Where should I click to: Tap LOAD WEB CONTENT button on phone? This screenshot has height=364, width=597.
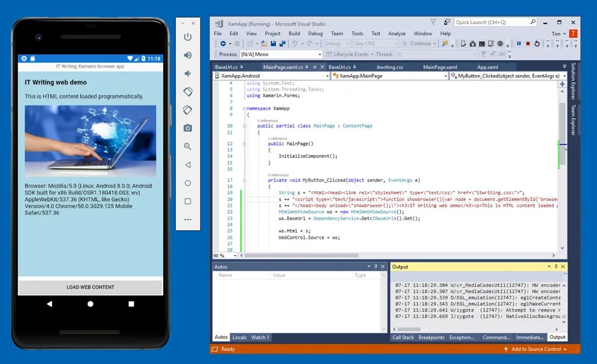(x=90, y=287)
